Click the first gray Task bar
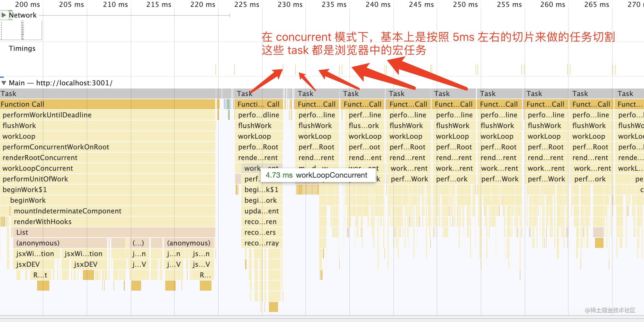644x322 pixels. (x=94, y=93)
